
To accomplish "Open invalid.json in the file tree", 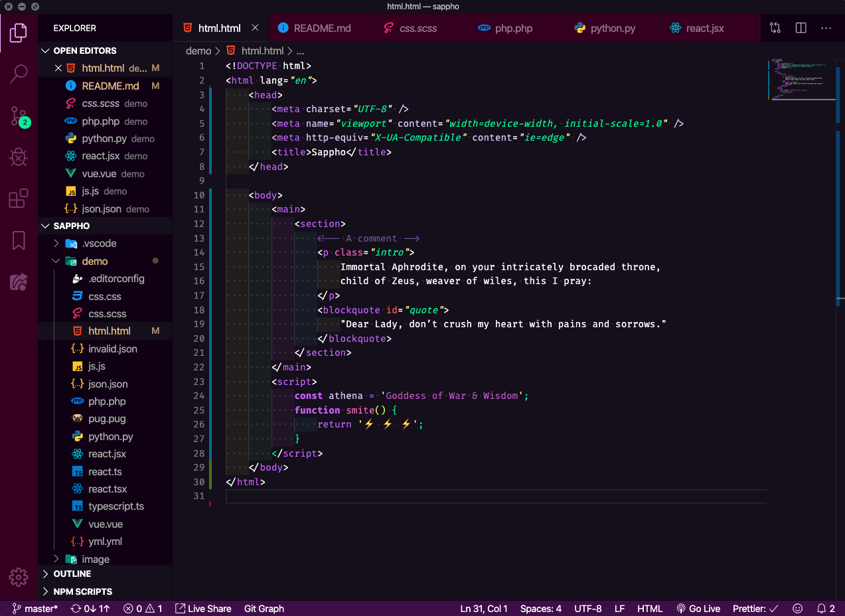I will click(105, 348).
